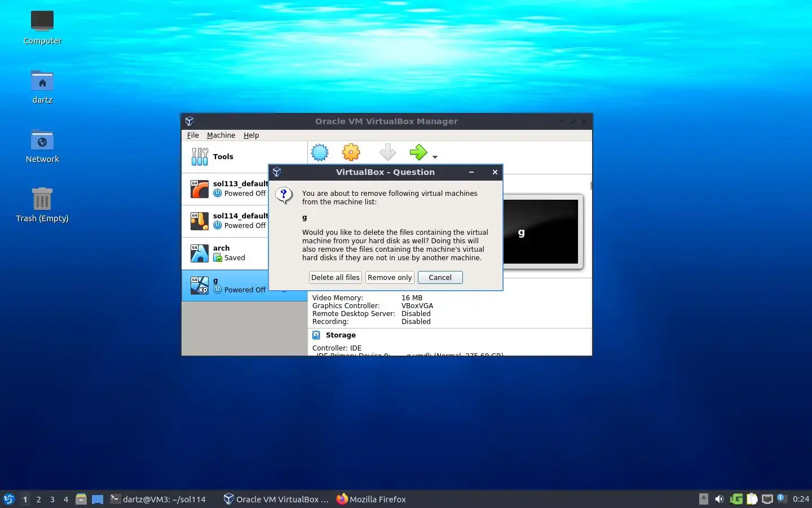The width and height of the screenshot is (812, 508).
Task: Open machine Settings gear icon
Action: [351, 152]
